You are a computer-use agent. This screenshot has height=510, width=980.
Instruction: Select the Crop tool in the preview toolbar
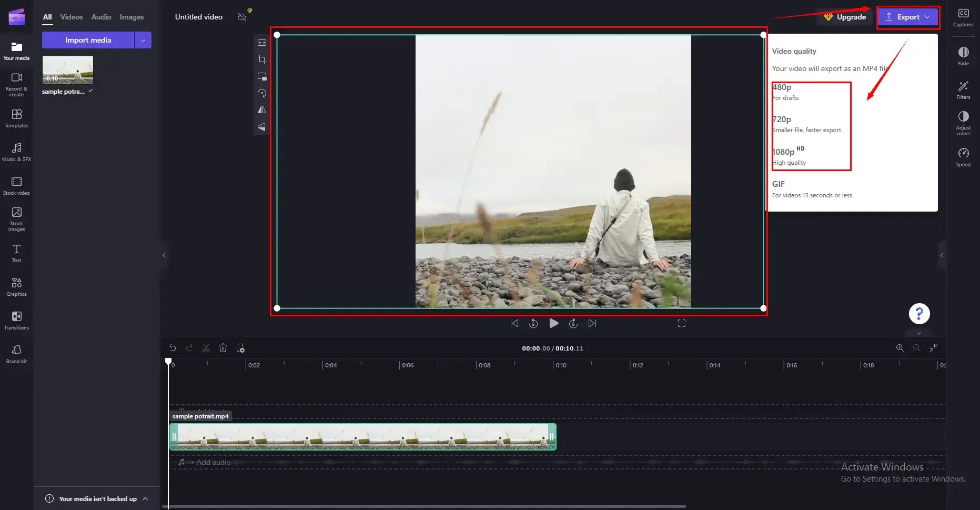click(x=261, y=59)
